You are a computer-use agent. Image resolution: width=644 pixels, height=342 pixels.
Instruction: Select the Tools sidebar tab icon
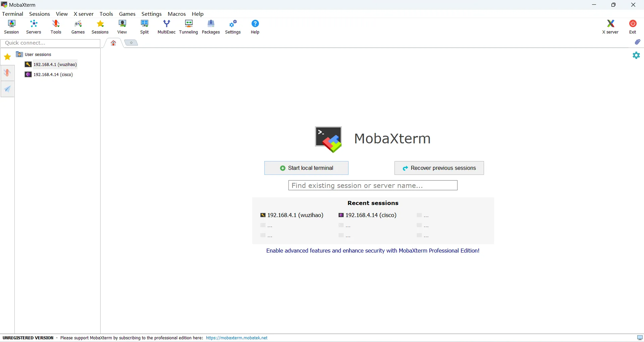coord(7,73)
